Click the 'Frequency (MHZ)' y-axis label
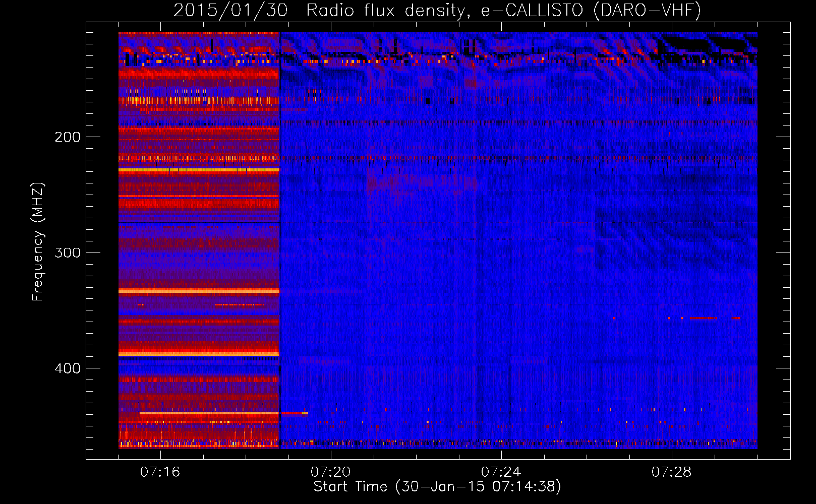Viewport: 816px width, 504px height. click(38, 242)
